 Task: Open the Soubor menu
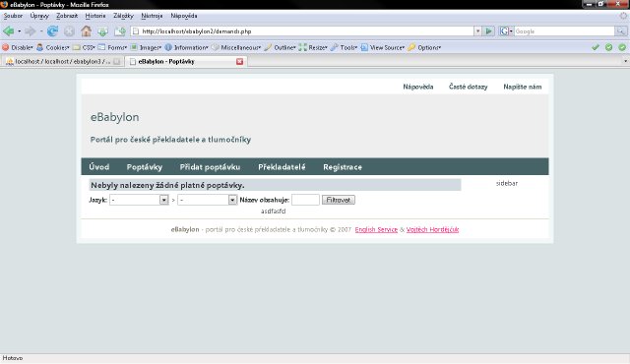(13, 16)
